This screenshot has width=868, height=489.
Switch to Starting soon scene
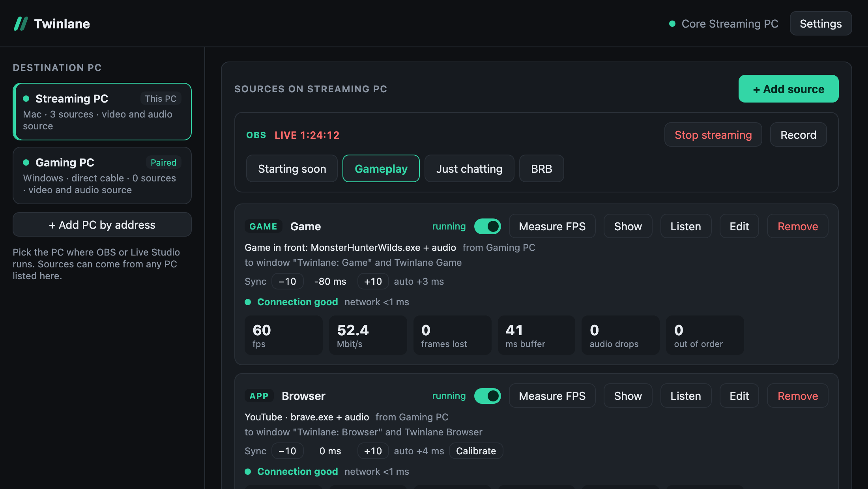coord(292,169)
